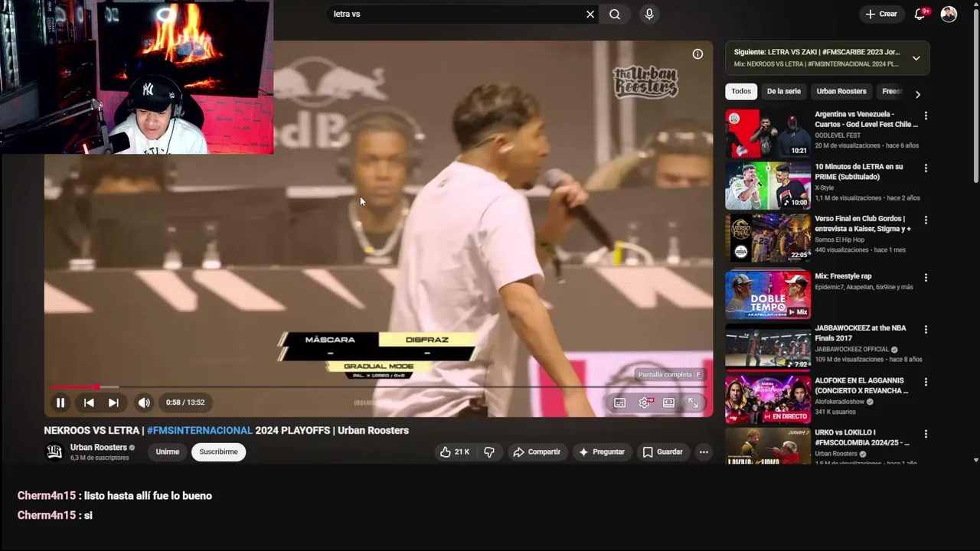Click the '6,3 M de suscriptores' text
This screenshot has width=980, height=551.
[100, 458]
